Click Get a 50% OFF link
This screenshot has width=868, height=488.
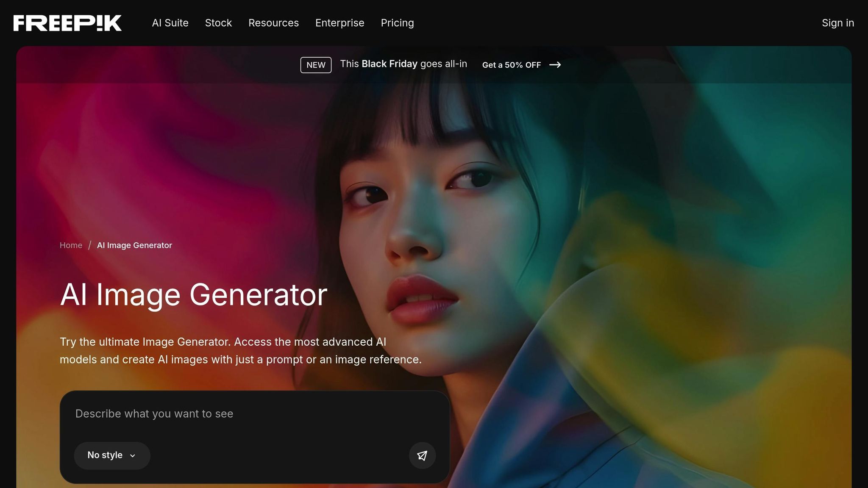tap(511, 65)
